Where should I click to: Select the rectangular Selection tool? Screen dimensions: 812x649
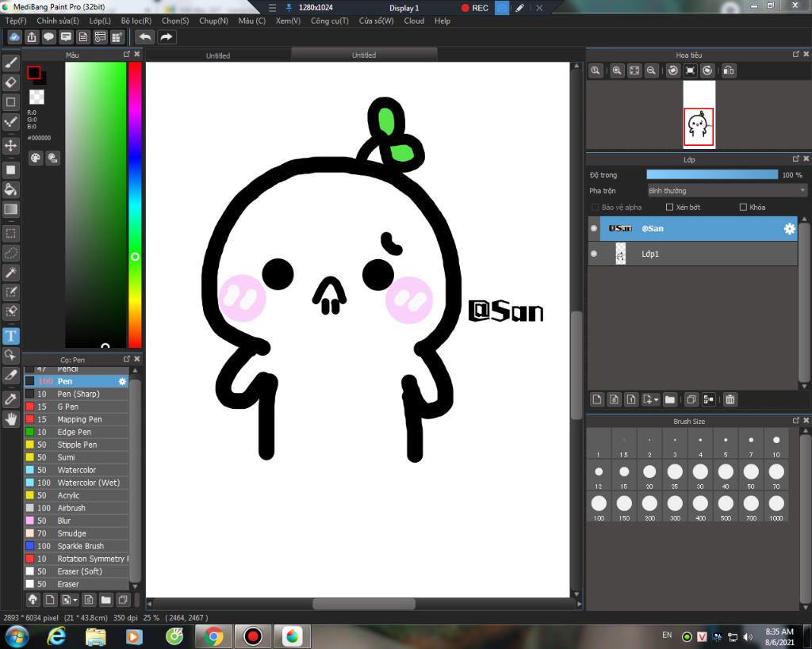(11, 234)
